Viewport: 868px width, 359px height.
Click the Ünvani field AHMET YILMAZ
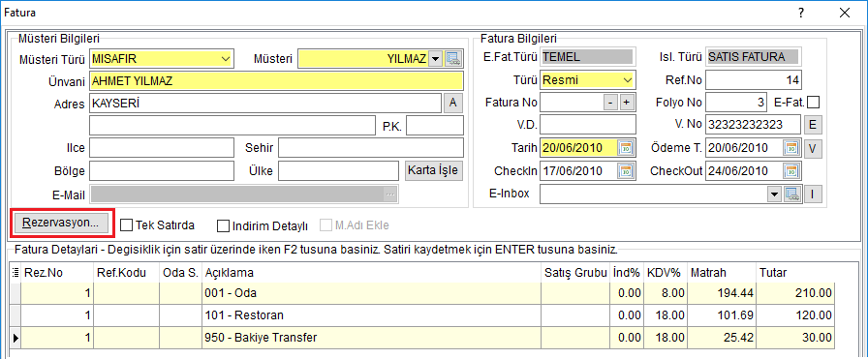(x=276, y=80)
